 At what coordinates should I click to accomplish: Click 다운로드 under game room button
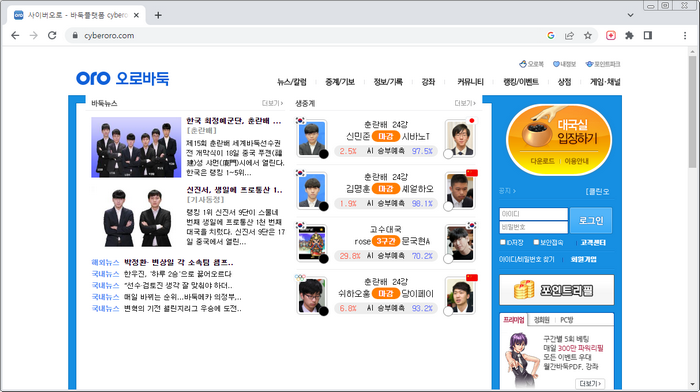542,161
